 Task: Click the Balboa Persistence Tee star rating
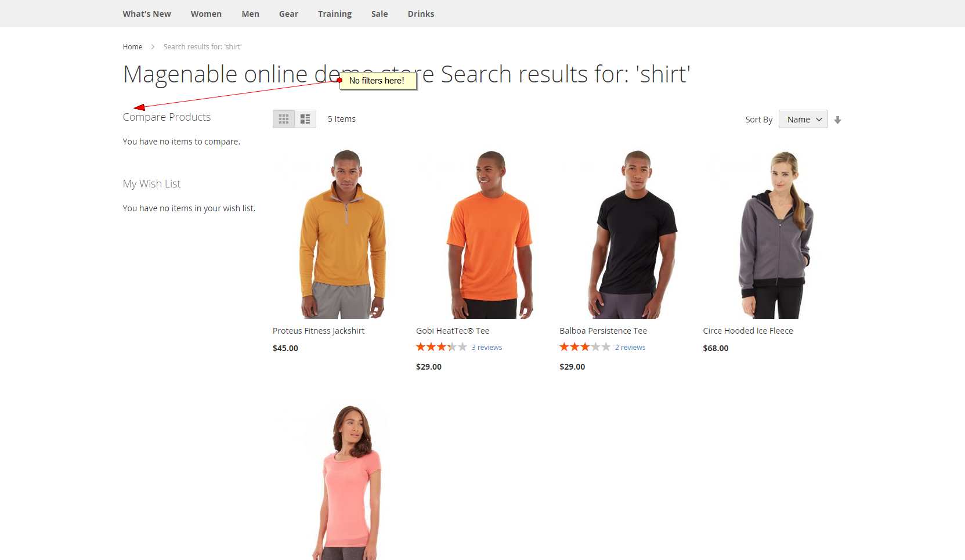click(585, 347)
